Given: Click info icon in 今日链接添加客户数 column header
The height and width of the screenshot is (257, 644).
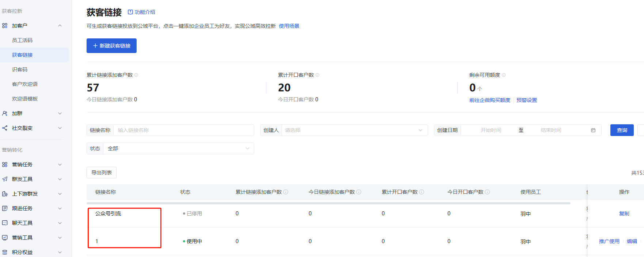Looking at the screenshot, I should point(359,192).
